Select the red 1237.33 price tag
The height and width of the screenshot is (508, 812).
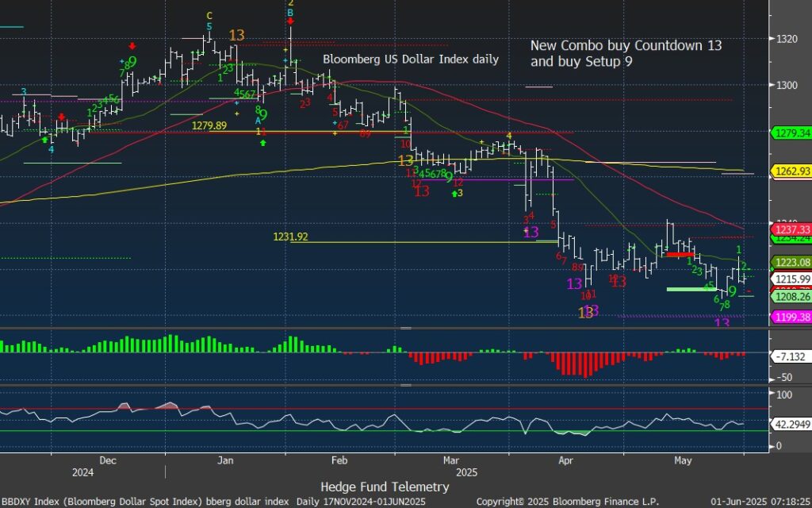[791, 229]
